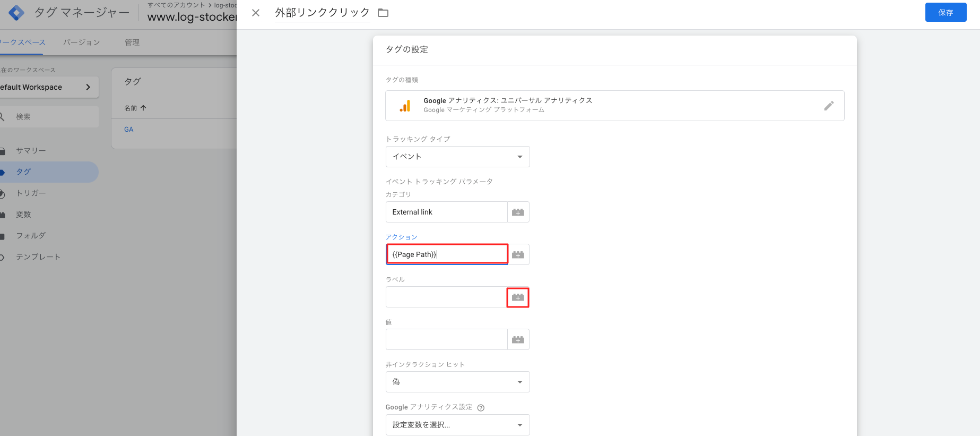
Task: Switch to the ワークスペース tab
Action: (23, 42)
